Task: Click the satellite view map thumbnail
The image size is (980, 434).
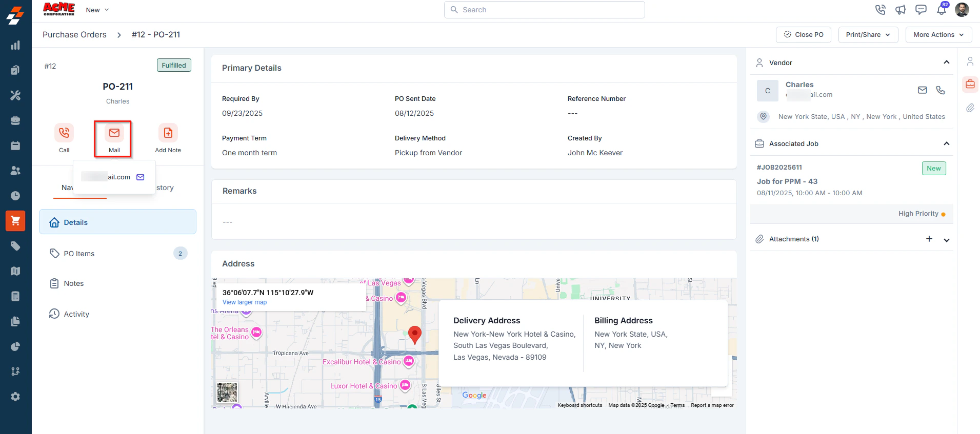Action: point(227,392)
